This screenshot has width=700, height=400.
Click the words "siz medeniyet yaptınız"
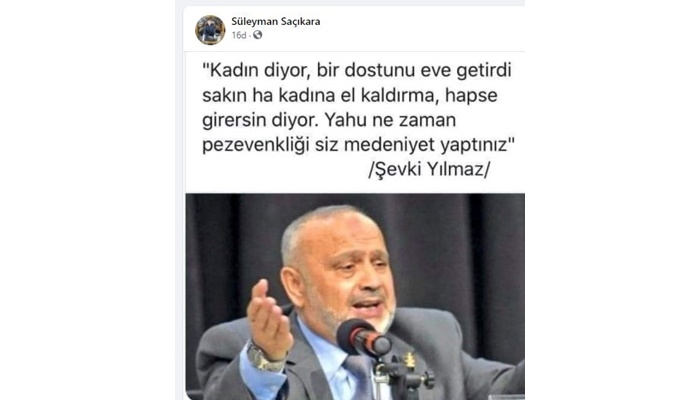pyautogui.click(x=415, y=145)
